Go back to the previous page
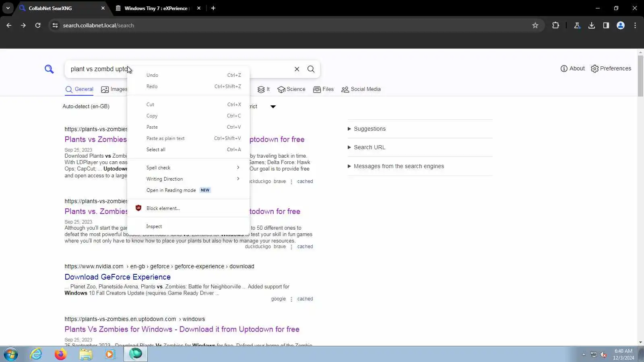The height and width of the screenshot is (362, 644). click(x=9, y=25)
